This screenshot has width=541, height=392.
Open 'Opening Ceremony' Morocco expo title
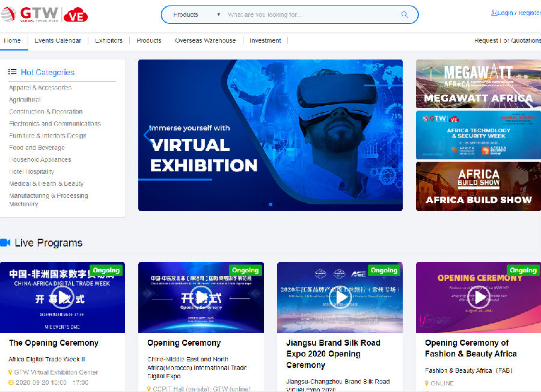point(184,343)
